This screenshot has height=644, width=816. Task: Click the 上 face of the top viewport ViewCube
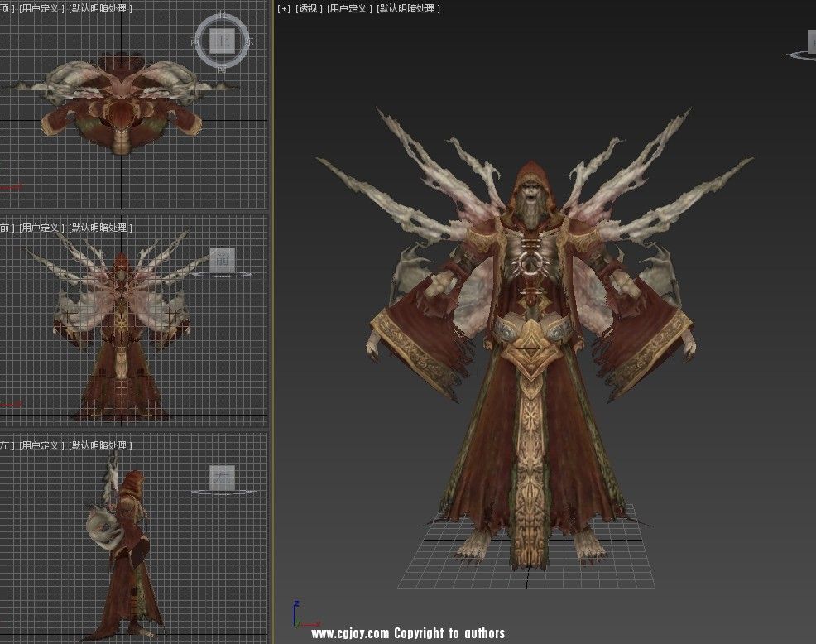[223, 41]
